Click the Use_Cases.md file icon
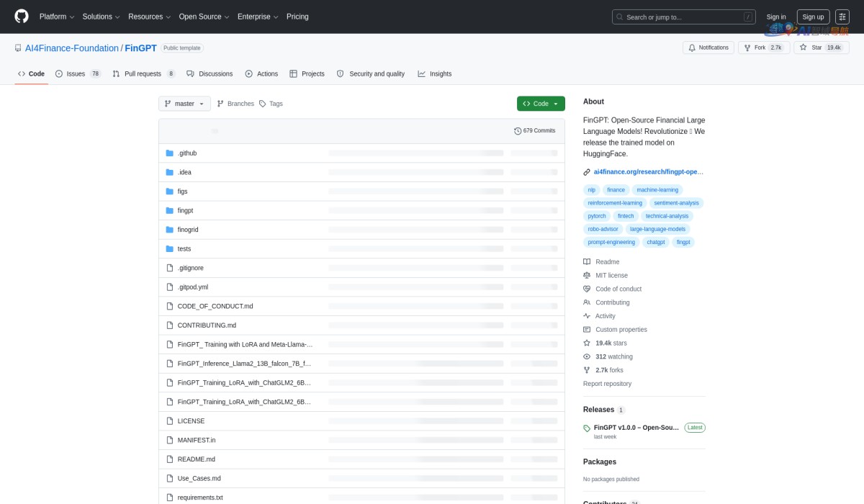Viewport: 864px width, 504px height. coord(170,478)
